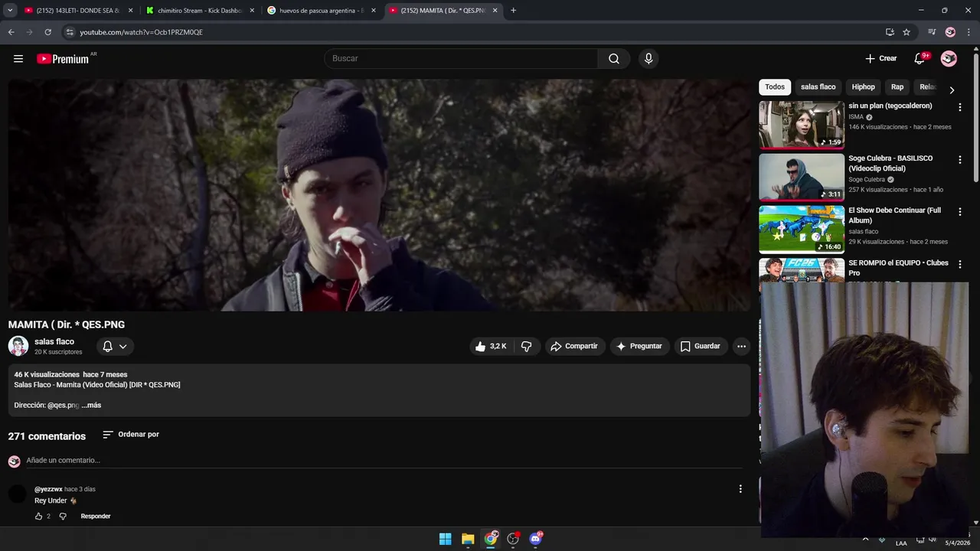Click the search magnifier button
This screenshot has height=551, width=980.
coord(614,59)
